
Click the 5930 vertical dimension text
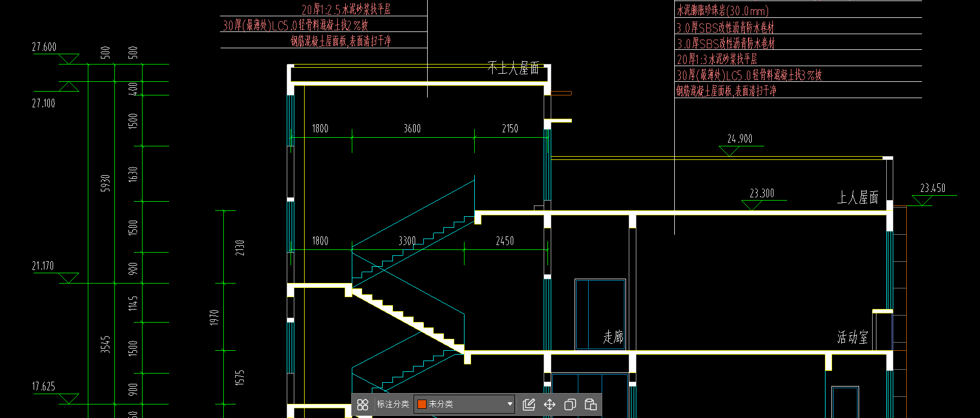click(x=105, y=183)
